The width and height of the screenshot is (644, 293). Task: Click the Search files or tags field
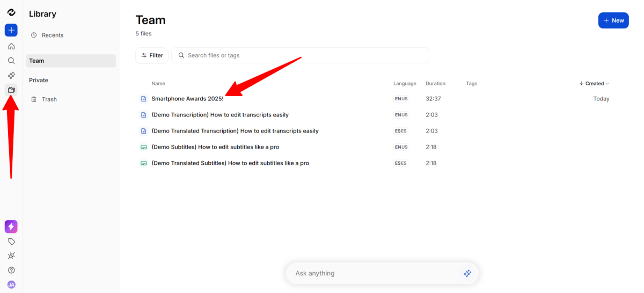300,55
